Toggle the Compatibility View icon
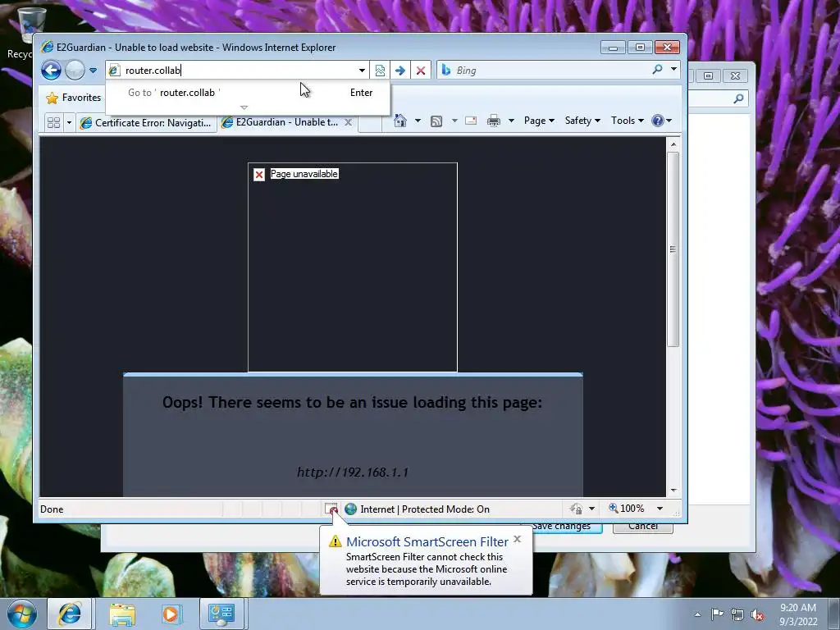The image size is (840, 630). [x=380, y=71]
